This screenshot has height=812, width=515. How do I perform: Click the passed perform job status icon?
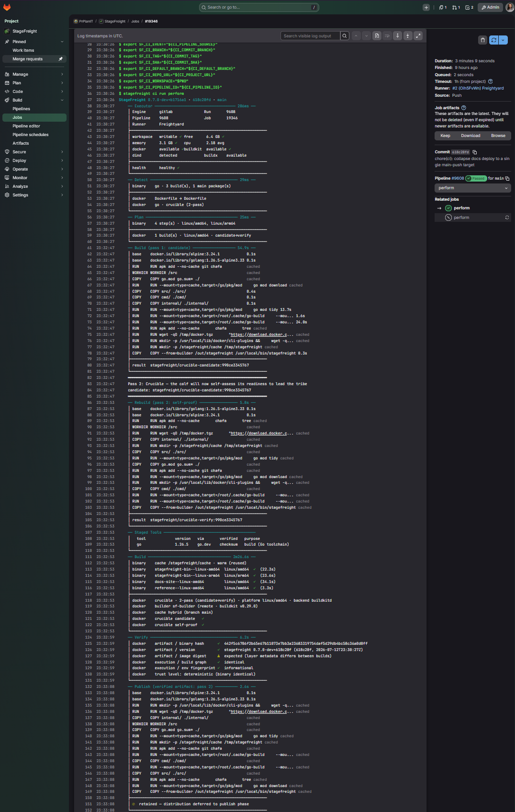pyautogui.click(x=448, y=208)
